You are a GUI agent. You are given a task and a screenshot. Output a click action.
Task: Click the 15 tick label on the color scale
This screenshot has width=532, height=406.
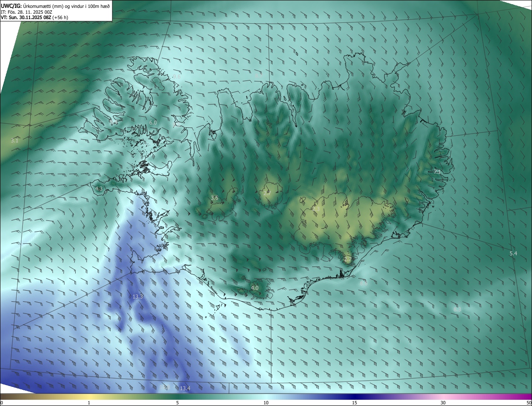[x=355, y=403]
